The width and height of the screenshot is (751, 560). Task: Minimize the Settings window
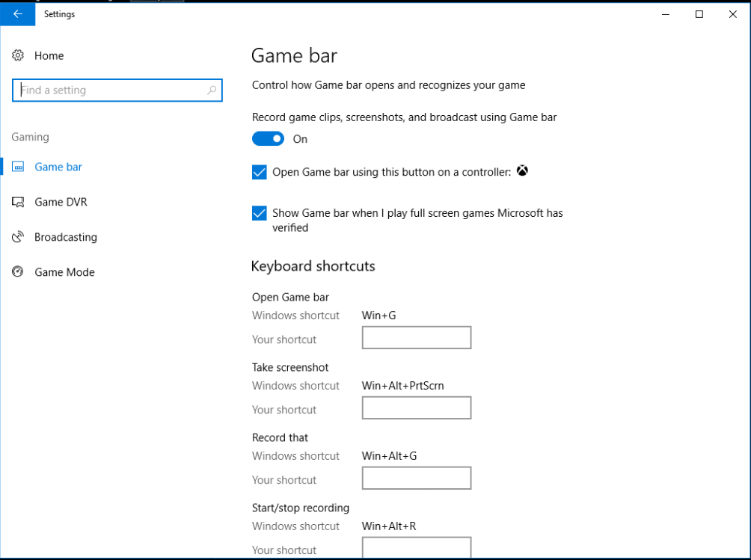pyautogui.click(x=665, y=14)
